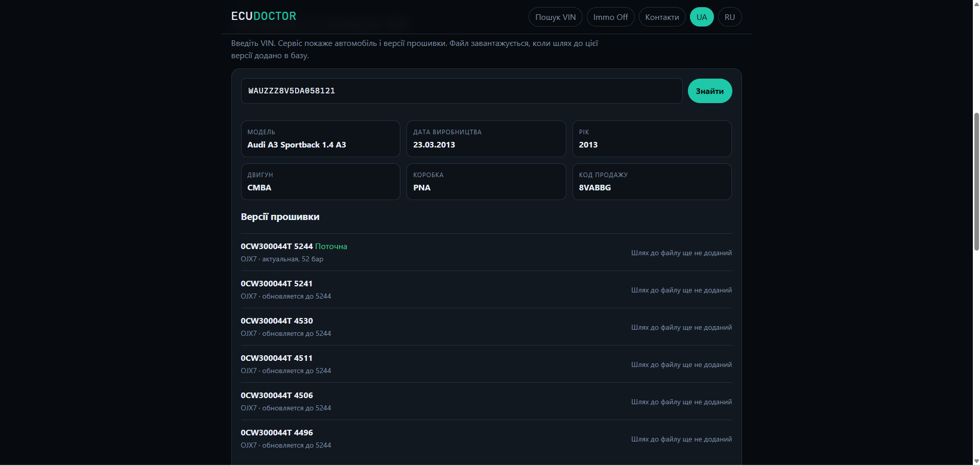The image size is (980, 466).
Task: Click the VIN input field
Action: coord(462,91)
